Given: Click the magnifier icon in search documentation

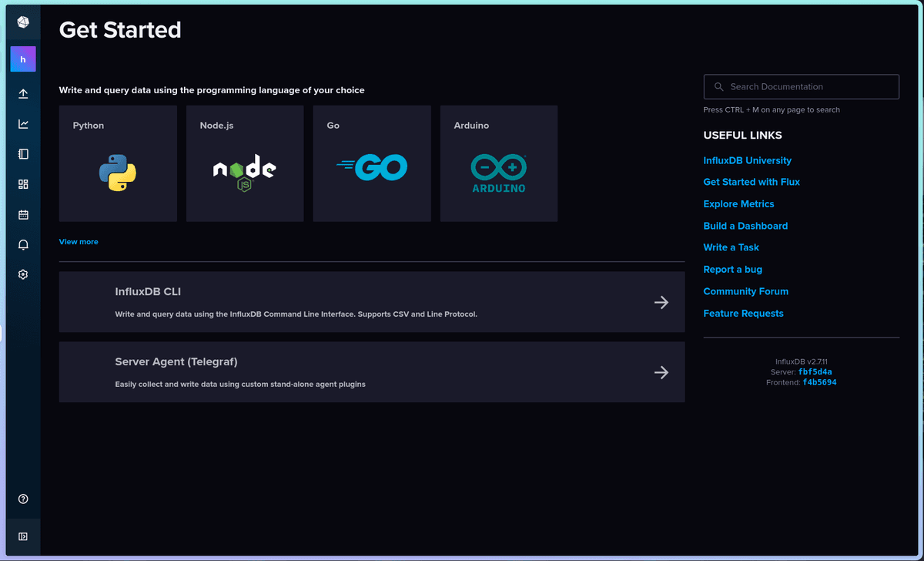Looking at the screenshot, I should tap(719, 87).
